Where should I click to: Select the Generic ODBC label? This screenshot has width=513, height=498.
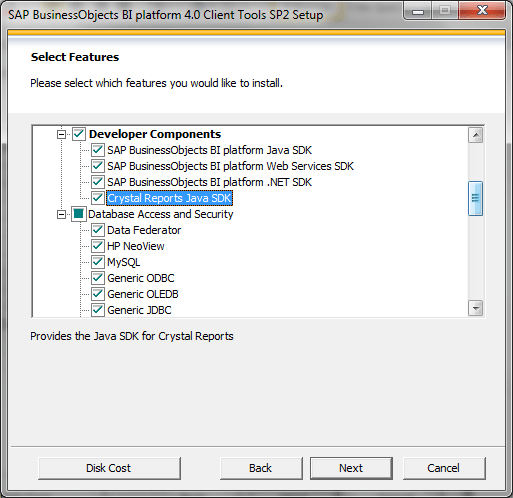tap(141, 278)
